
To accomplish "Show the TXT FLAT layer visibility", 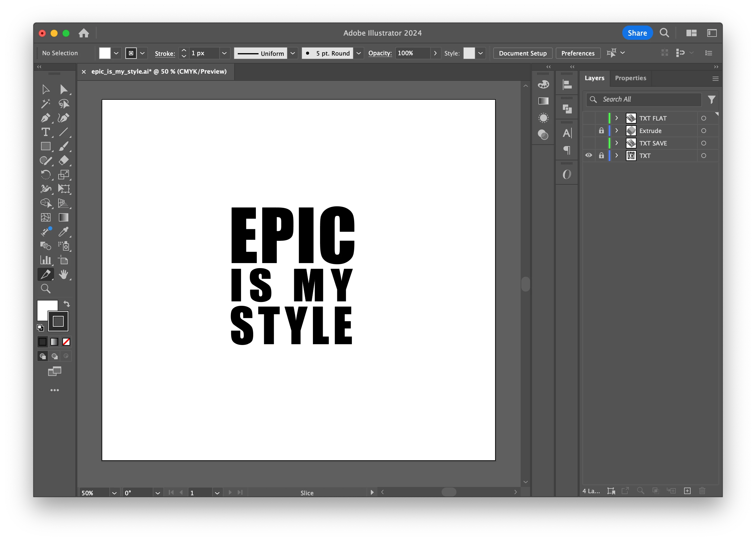I will point(589,118).
